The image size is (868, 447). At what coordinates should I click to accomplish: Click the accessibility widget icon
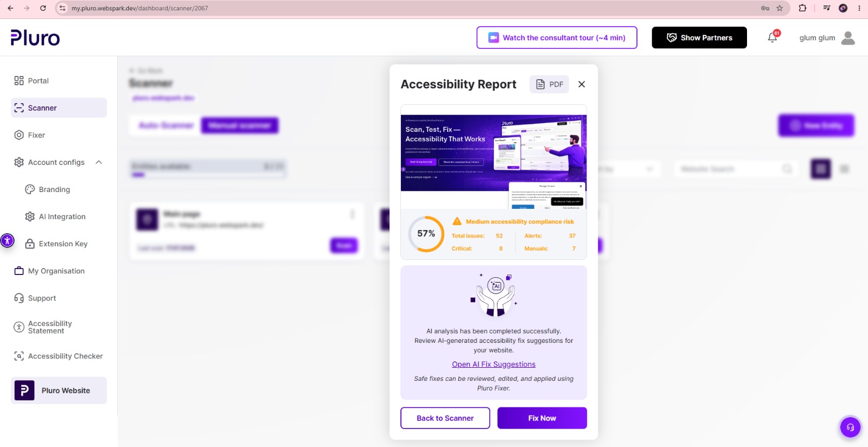(7, 240)
